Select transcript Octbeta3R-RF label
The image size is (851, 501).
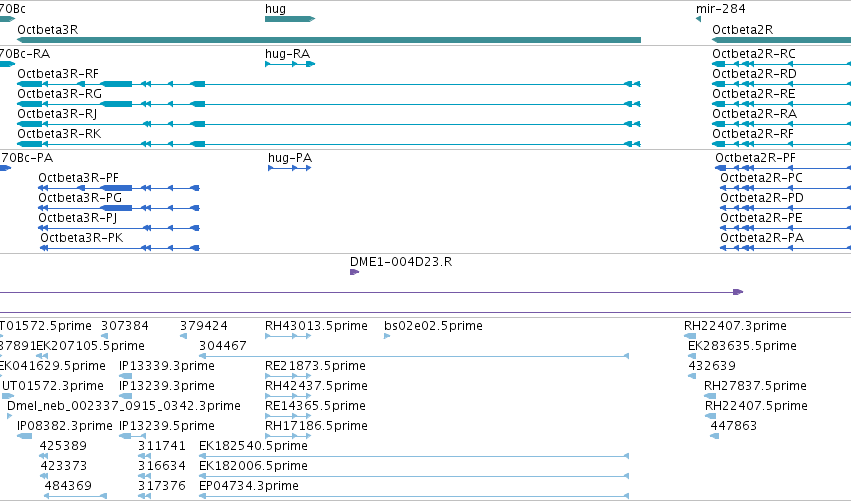(x=58, y=74)
